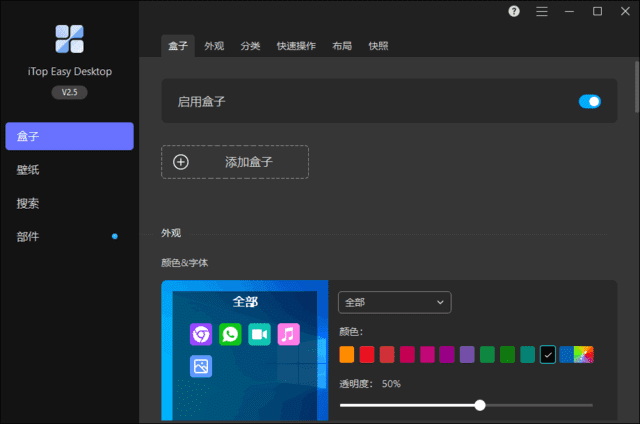Open the 快速操作 tab
This screenshot has width=640, height=424.
coord(296,46)
